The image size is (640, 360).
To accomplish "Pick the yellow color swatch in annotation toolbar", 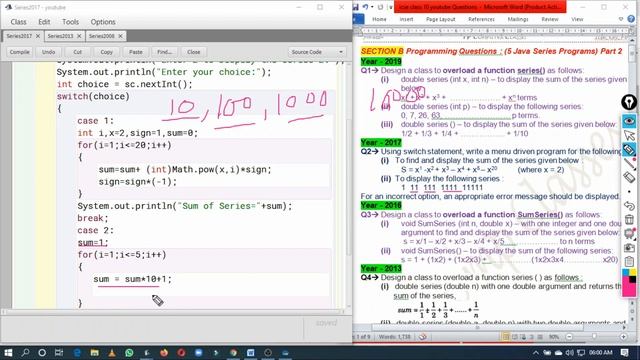I will point(633,272).
